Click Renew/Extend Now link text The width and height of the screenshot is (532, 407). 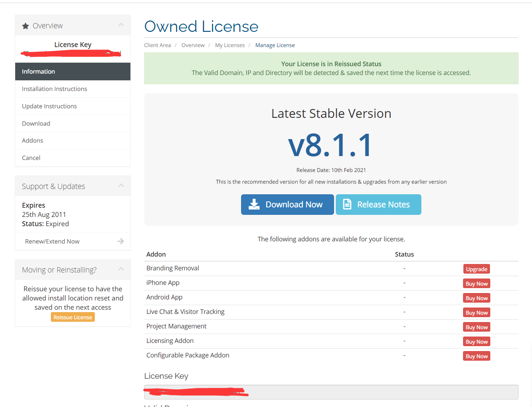[x=52, y=241]
